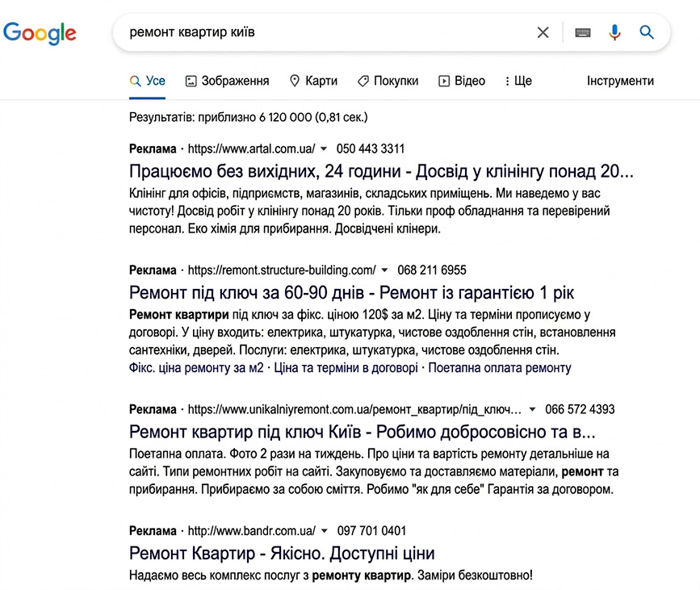Click the magnifier search button
The height and width of the screenshot is (590, 700).
[647, 32]
